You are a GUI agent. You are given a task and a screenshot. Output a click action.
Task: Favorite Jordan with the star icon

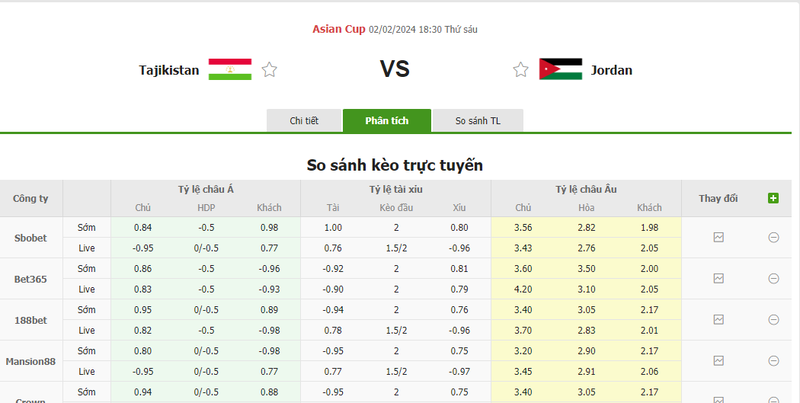click(520, 69)
